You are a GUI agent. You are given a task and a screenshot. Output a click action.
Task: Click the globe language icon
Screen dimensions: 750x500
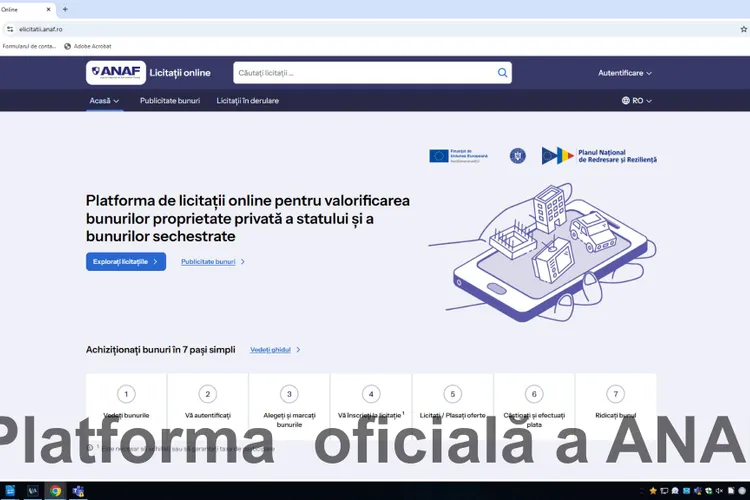tap(626, 100)
